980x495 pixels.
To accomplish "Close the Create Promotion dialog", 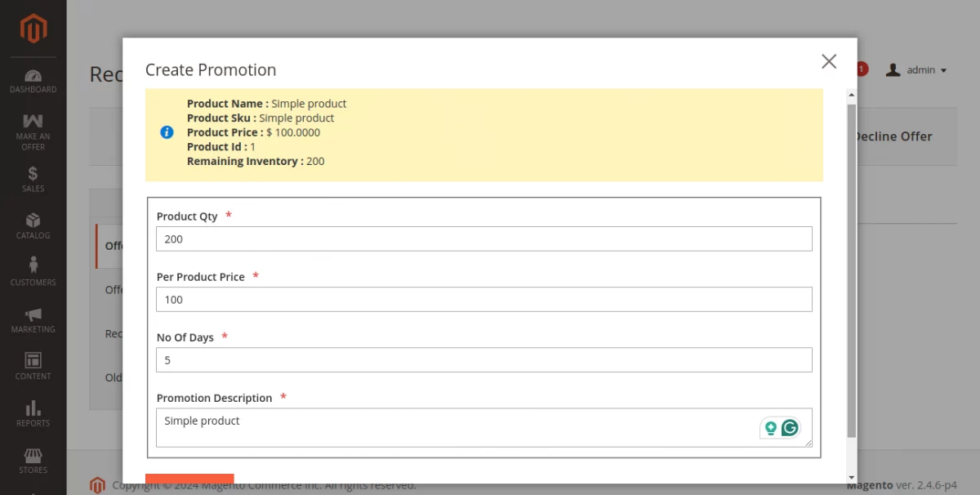I will (829, 61).
